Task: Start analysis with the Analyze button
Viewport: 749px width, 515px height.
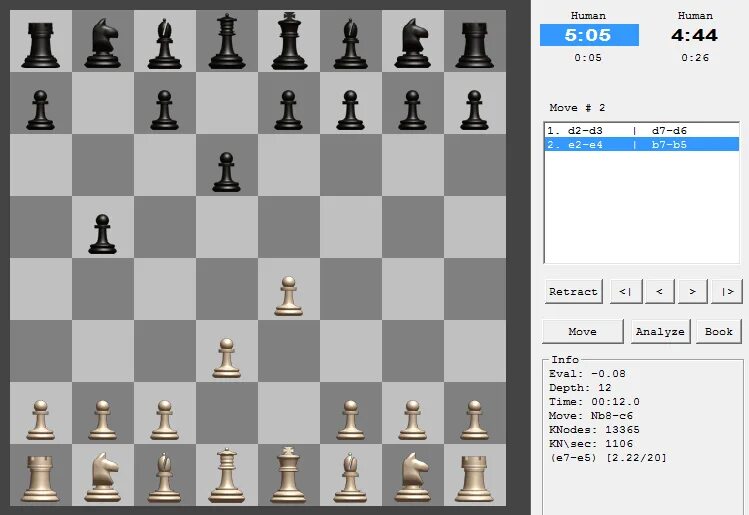Action: (661, 332)
